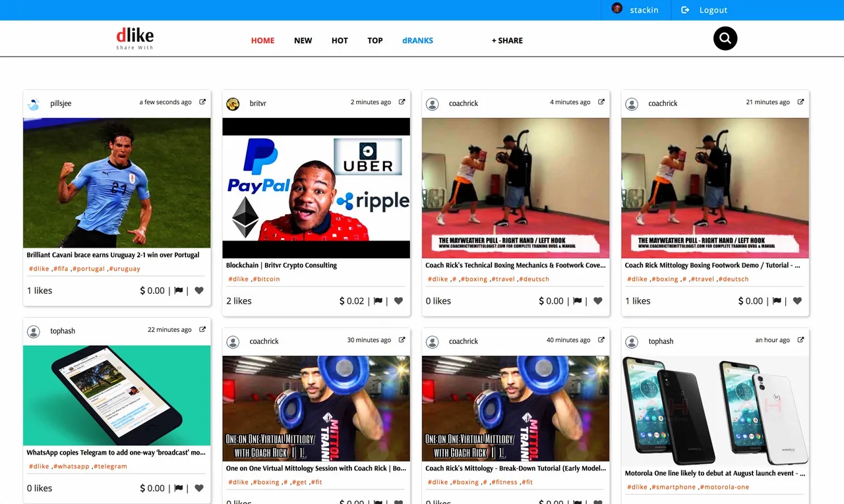Open the search with the magnifier icon
The width and height of the screenshot is (844, 504).
725,39
